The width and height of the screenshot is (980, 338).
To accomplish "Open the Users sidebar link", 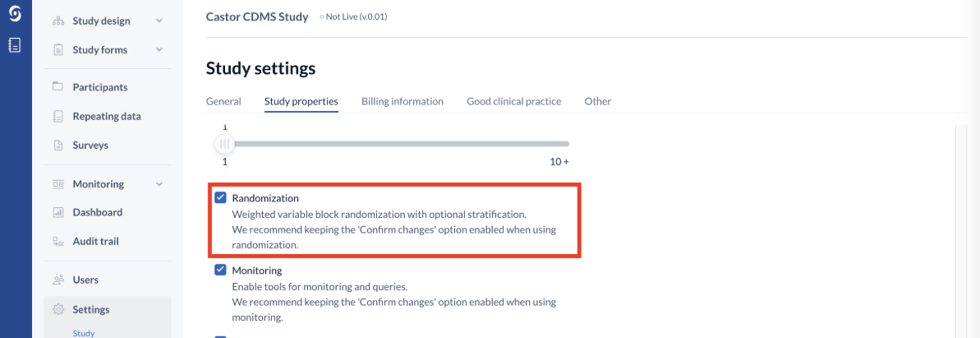I will [85, 280].
